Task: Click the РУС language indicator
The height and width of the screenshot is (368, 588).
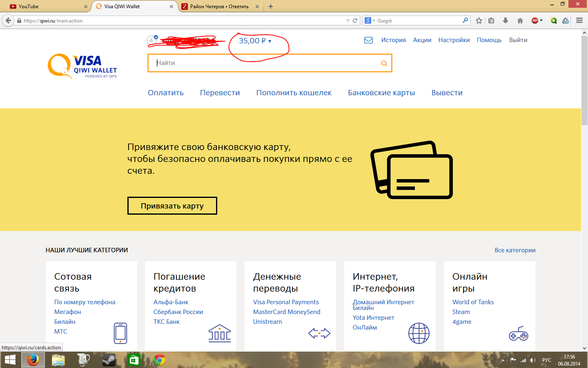Action: 547,360
